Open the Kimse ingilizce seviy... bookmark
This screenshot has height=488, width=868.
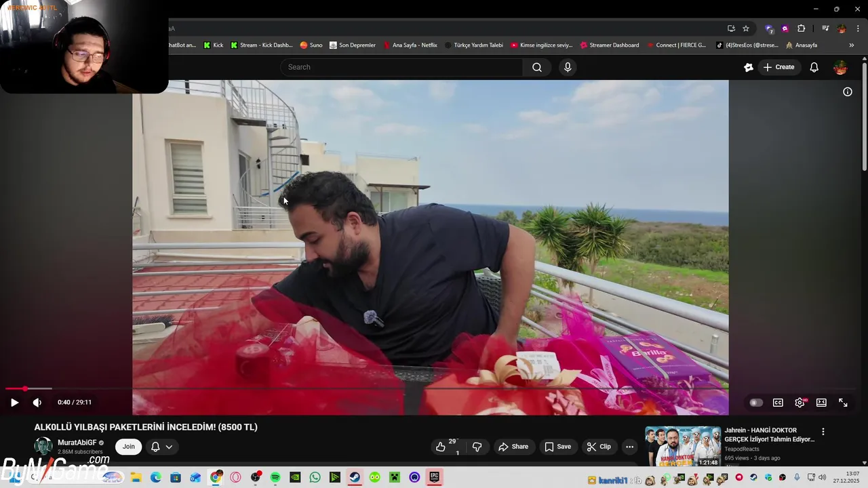click(x=542, y=45)
